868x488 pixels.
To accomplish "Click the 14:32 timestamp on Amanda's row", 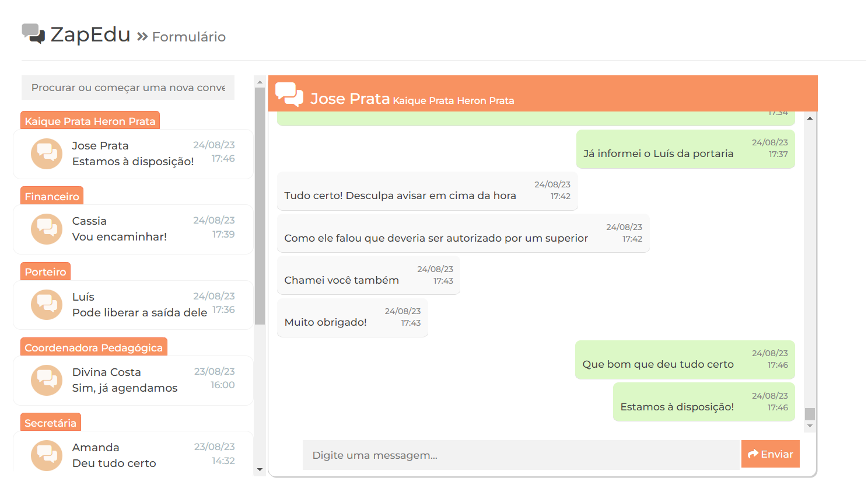I will click(223, 461).
